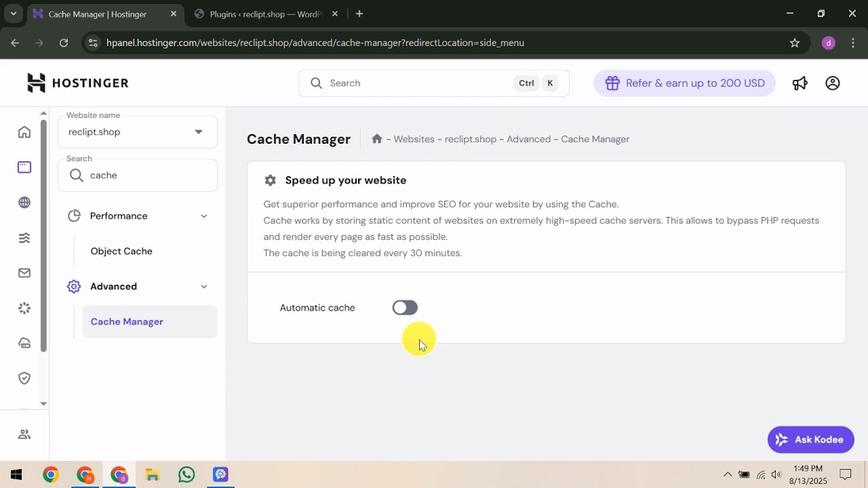This screenshot has height=488, width=868.
Task: Open account profile icon in header
Action: [833, 83]
